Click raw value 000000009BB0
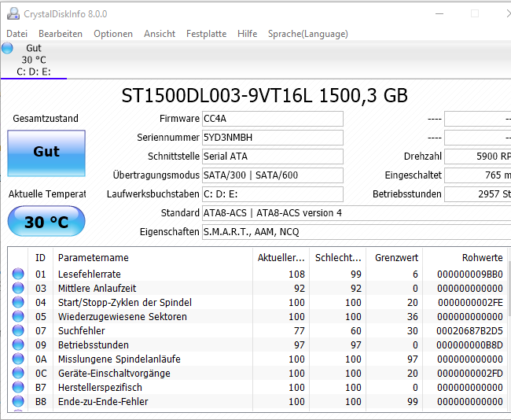 coord(470,274)
